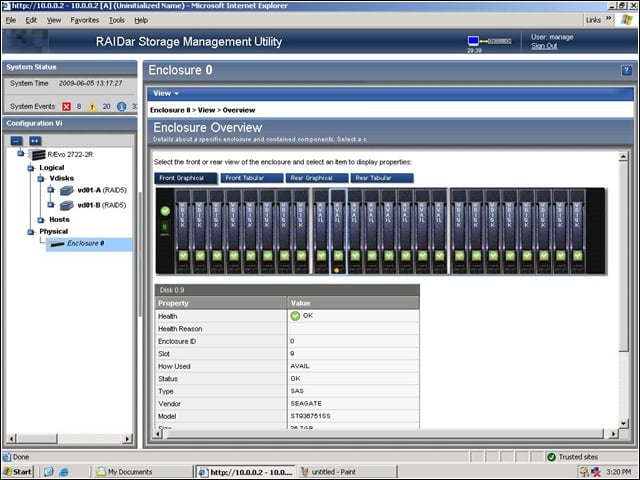
Task: Open the Tools menu
Action: click(116, 20)
